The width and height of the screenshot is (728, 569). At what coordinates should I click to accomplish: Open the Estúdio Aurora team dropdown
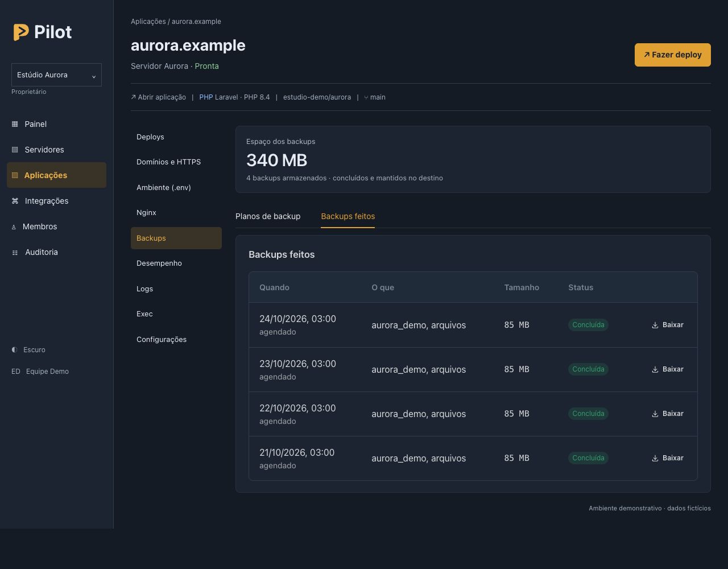coord(56,75)
